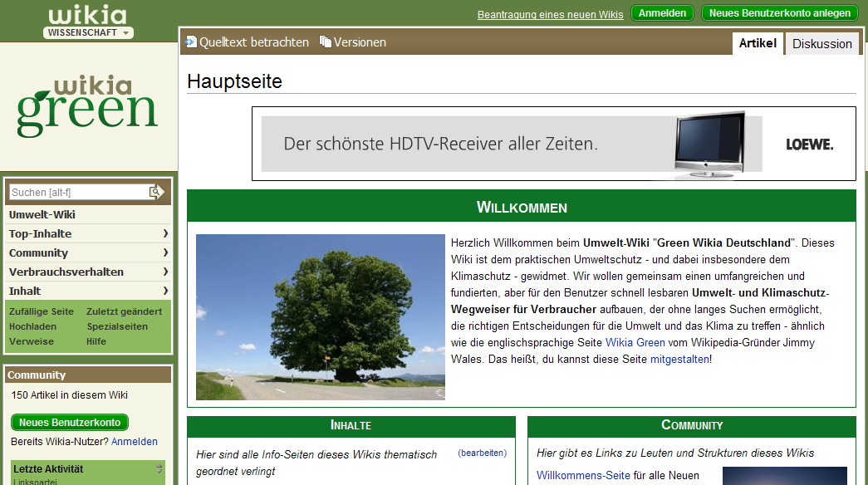Click the '150 Artikel in diesem Wiki' text

[x=69, y=395]
